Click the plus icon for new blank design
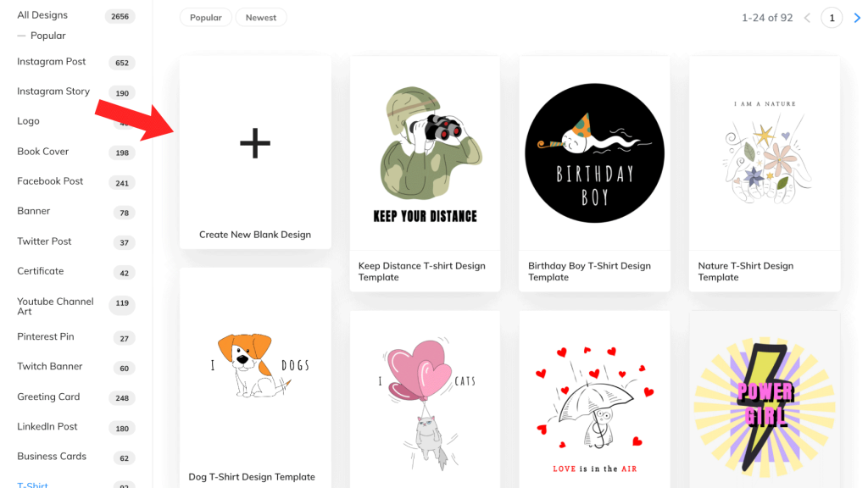Image resolution: width=868 pixels, height=488 pixels. tap(255, 143)
